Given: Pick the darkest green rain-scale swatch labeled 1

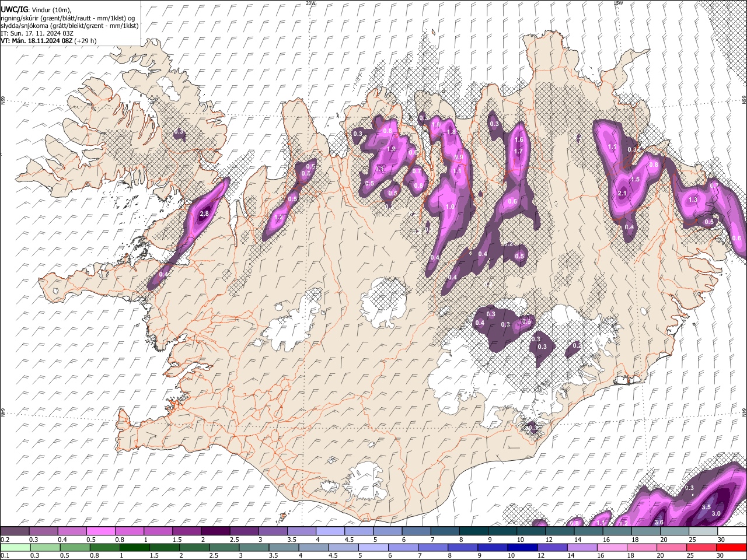Looking at the screenshot, I should pyautogui.click(x=134, y=547).
